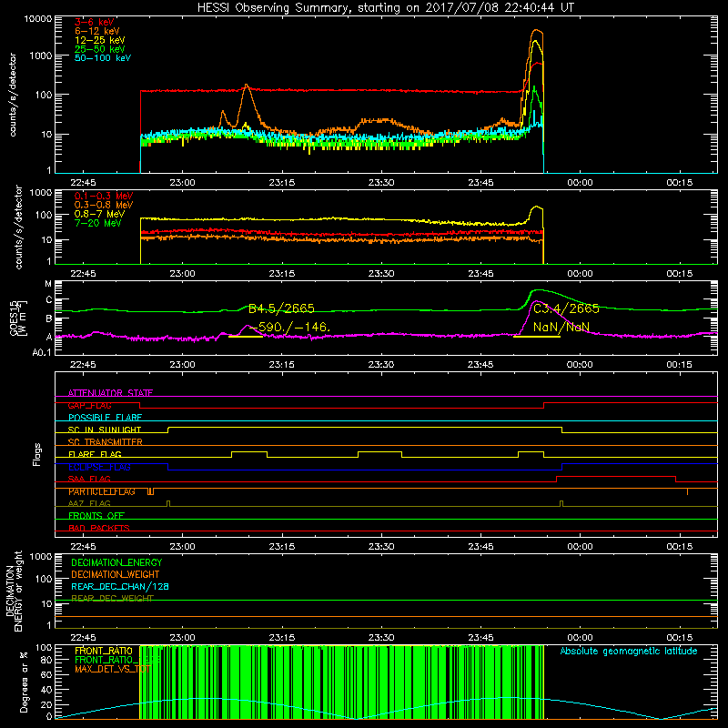Select the FRONTS_OFF flag label
The height and width of the screenshot is (728, 728).
pos(96,516)
